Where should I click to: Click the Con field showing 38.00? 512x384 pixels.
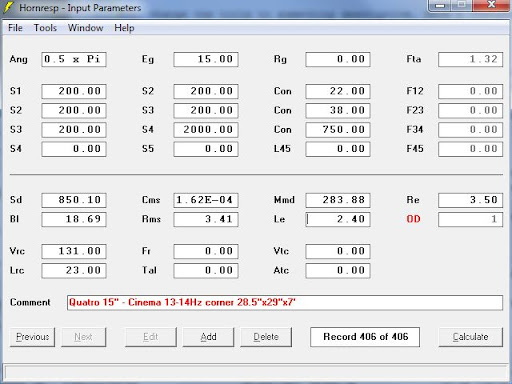pos(338,110)
